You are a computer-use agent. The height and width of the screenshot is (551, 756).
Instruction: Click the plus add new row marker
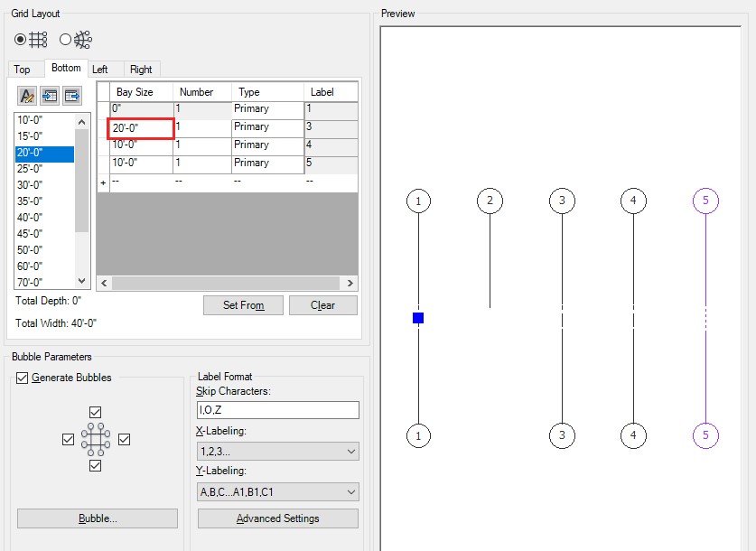click(103, 183)
